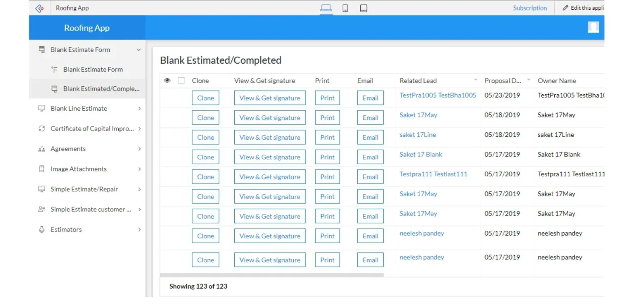Sort by Owner Name column header
Viewport: 644px width, 306px height.
(557, 81)
